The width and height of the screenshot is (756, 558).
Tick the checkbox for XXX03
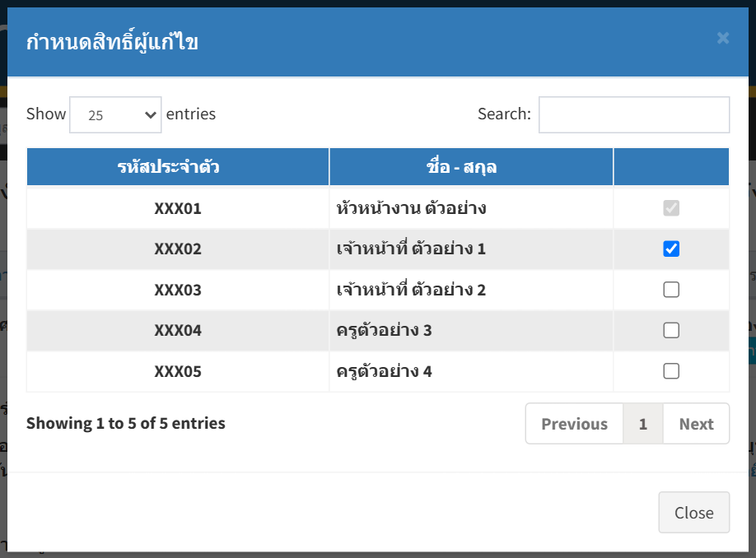tap(671, 290)
